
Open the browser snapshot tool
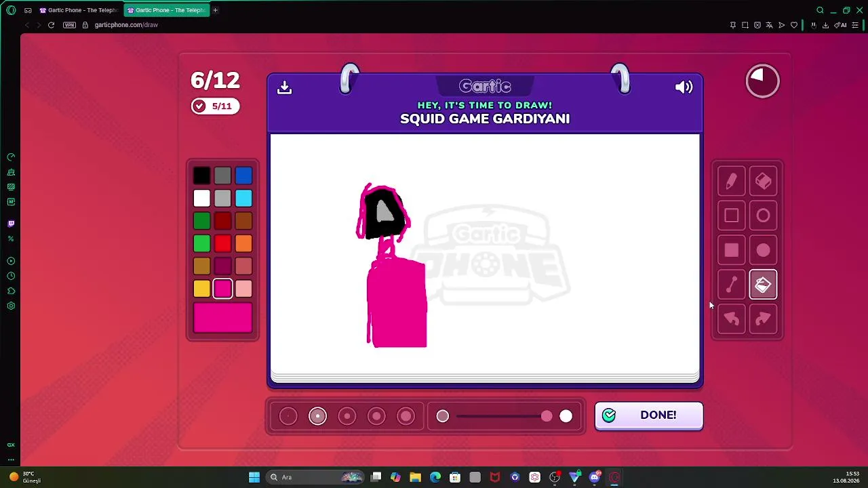tap(745, 25)
